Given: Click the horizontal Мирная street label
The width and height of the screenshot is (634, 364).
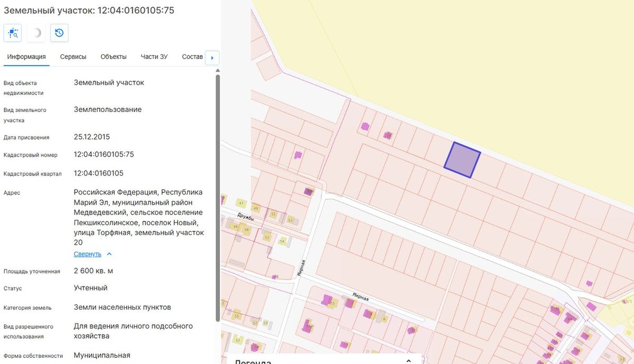Looking at the screenshot, I should 361,298.
